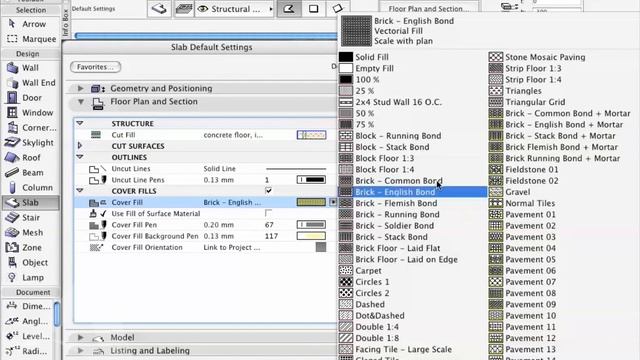Click the layer icon in Info Box
This screenshot has height=360, width=640.
tap(184, 9)
